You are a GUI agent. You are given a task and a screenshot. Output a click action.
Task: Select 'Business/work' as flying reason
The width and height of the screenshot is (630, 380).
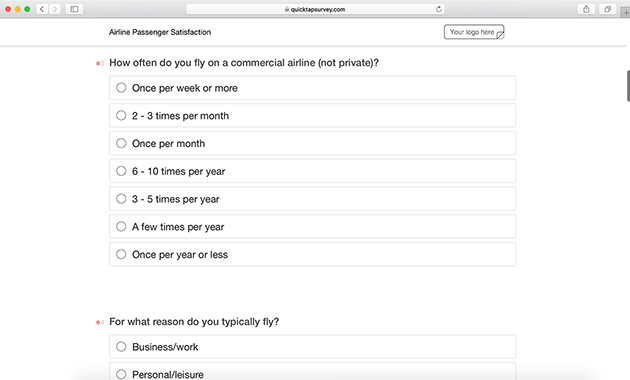coord(313,346)
